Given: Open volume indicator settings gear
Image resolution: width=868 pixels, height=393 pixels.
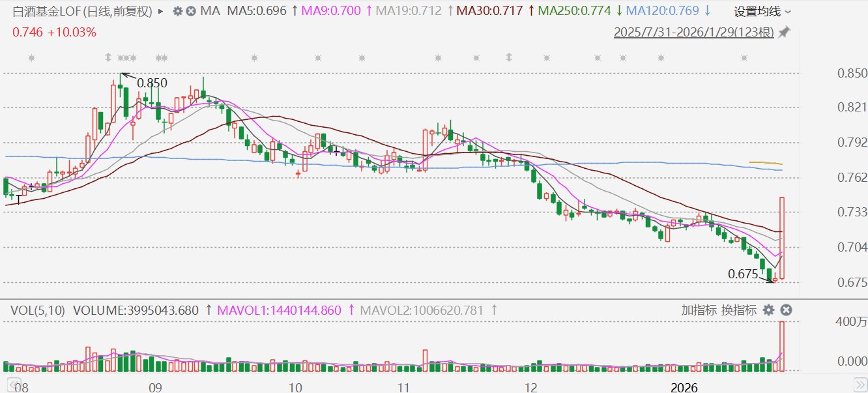Looking at the screenshot, I should pos(768,310).
